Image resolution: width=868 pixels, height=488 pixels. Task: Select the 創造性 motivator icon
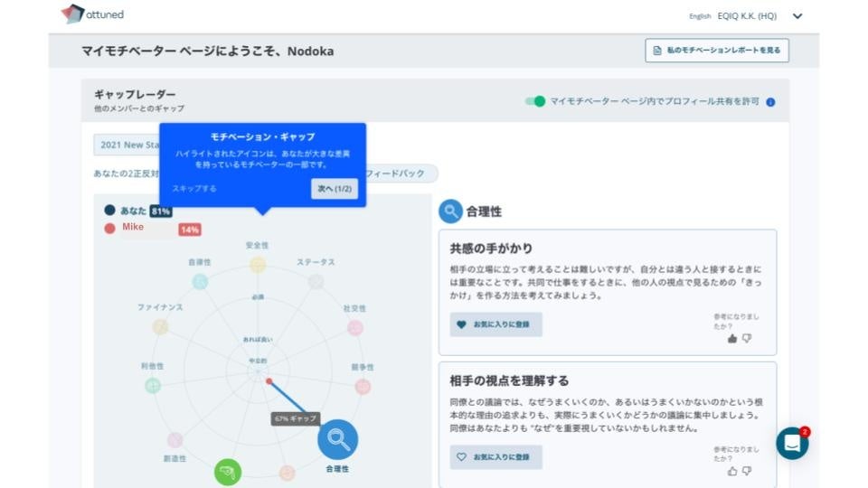tap(175, 440)
